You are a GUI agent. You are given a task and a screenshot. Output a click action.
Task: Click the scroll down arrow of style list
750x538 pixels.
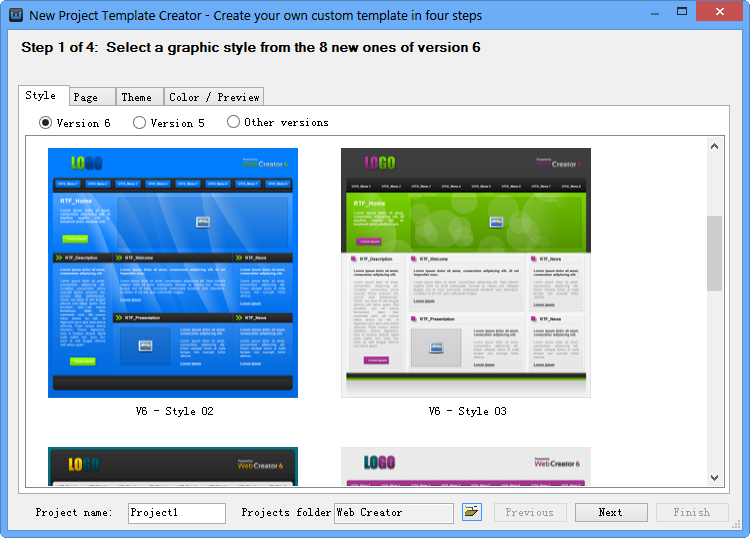coord(715,477)
